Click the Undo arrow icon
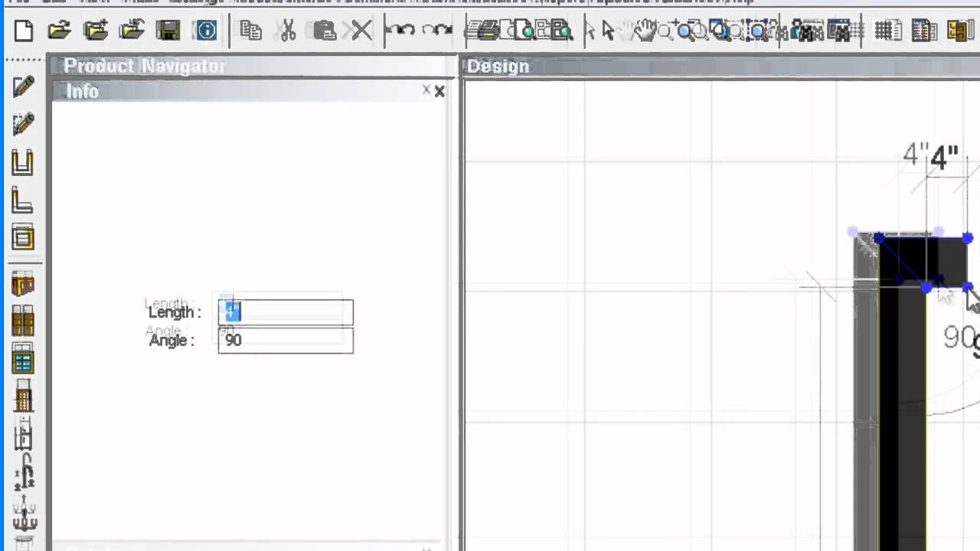The height and width of the screenshot is (551, 980). click(400, 31)
